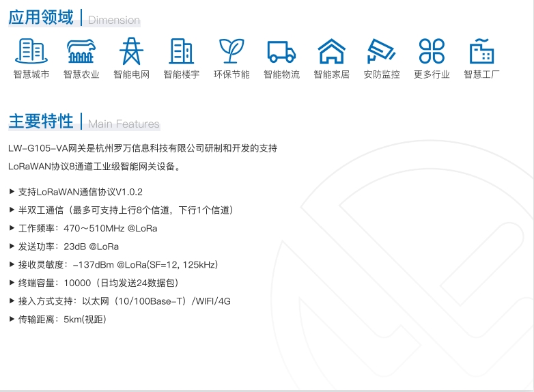Click the 智能物流 label

point(281,74)
